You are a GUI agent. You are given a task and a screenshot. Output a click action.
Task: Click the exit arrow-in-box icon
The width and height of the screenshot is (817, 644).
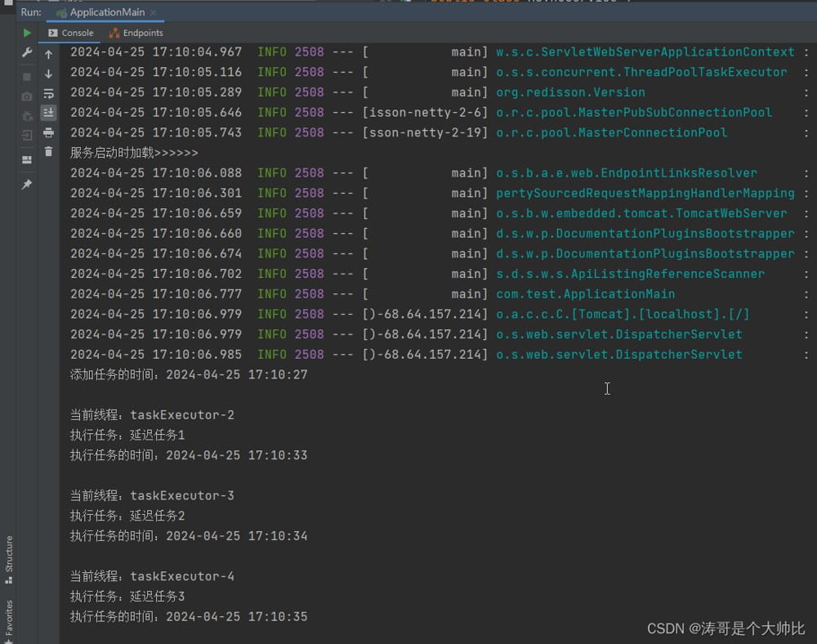[x=27, y=136]
